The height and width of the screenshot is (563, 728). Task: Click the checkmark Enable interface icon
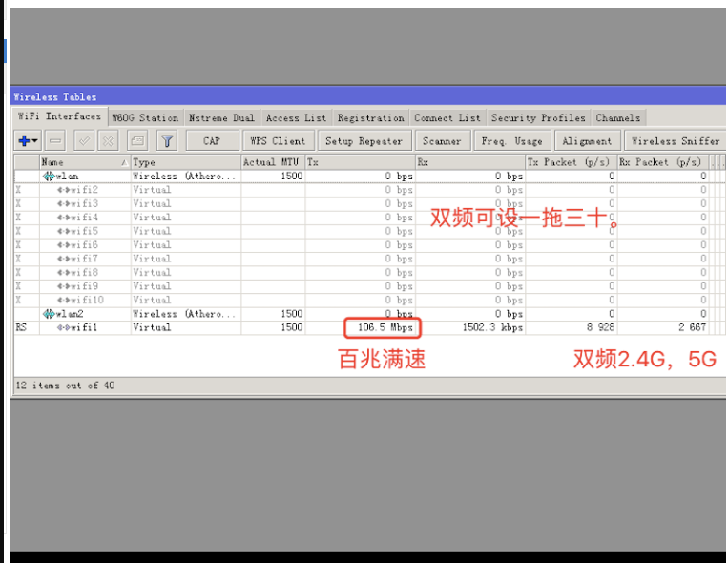pyautogui.click(x=84, y=141)
